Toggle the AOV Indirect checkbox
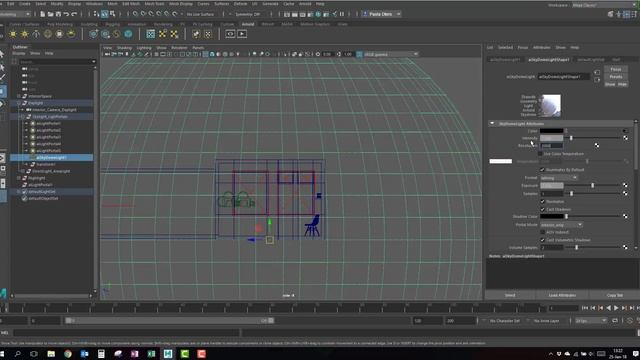The height and width of the screenshot is (360, 640). coord(542,232)
